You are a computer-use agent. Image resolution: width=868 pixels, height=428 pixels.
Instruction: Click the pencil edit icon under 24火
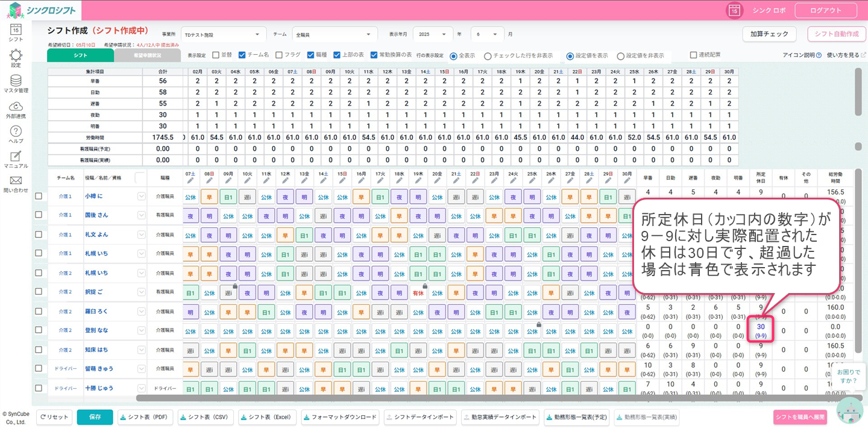(513, 180)
